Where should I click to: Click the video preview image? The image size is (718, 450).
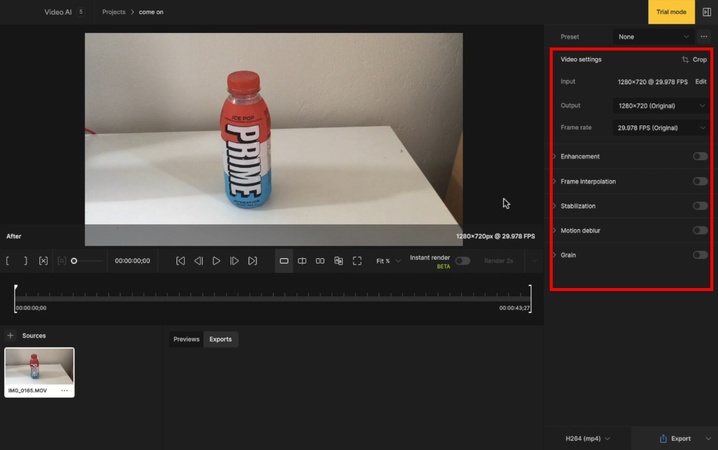coord(273,139)
